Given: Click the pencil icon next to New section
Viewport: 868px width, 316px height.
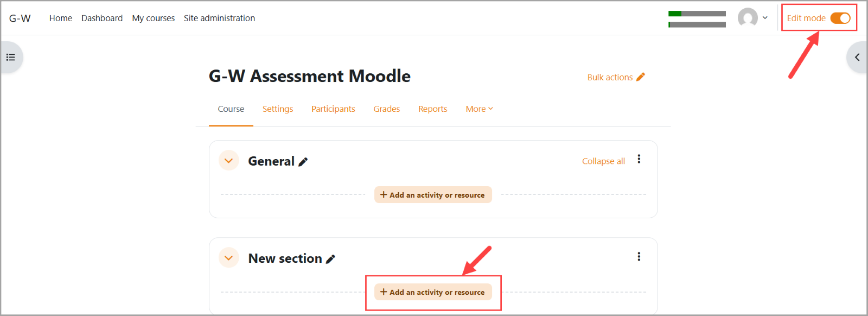Looking at the screenshot, I should 330,259.
